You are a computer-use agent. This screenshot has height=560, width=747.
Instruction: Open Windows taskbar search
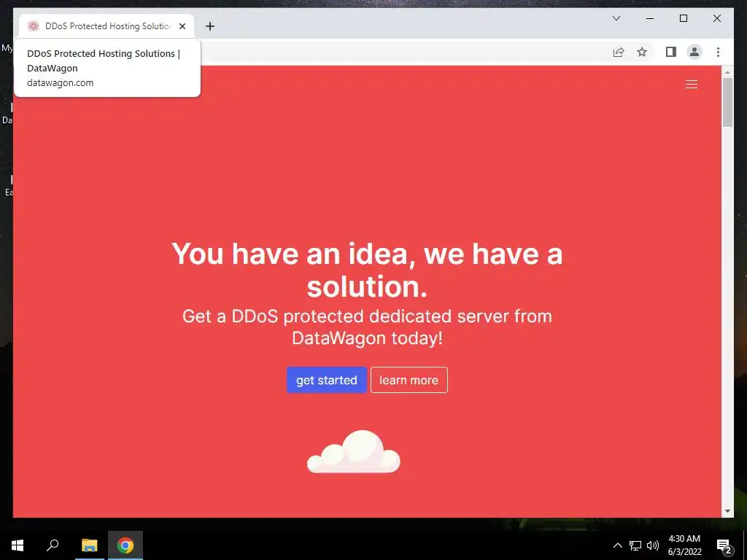[x=53, y=545]
